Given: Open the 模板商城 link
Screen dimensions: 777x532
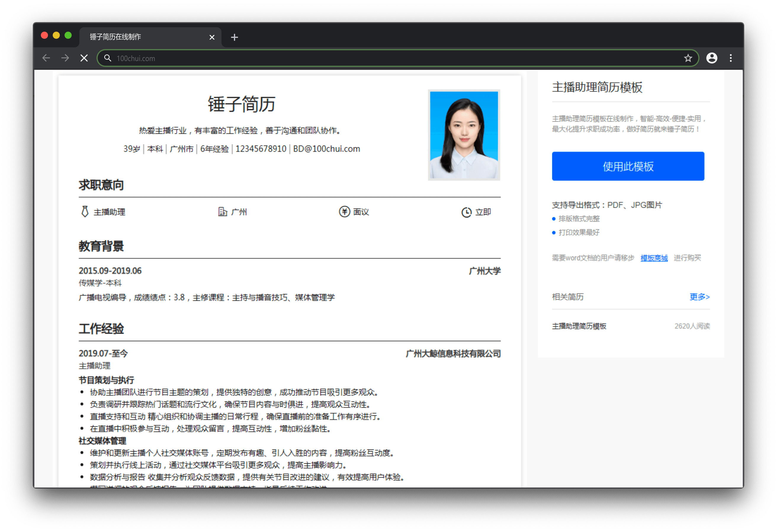Looking at the screenshot, I should pos(654,258).
